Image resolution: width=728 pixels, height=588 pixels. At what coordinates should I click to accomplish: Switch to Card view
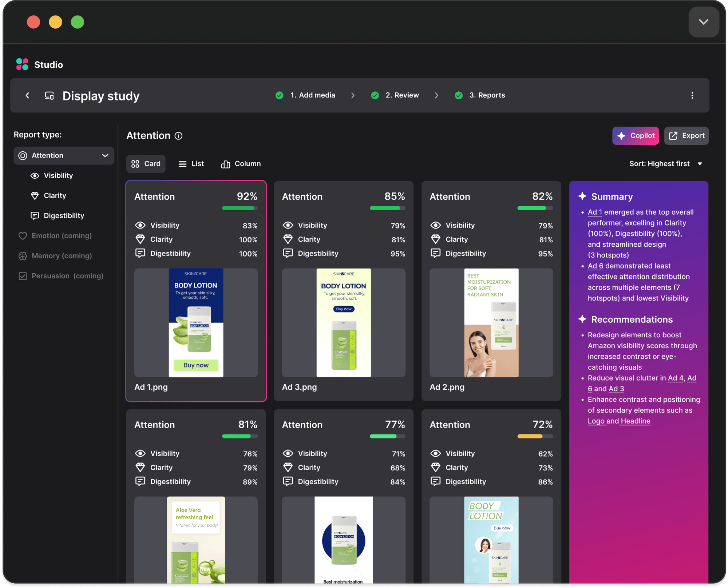point(146,164)
